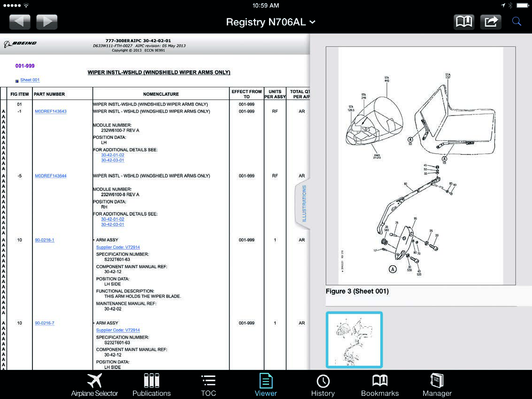
Task: Open the Airplane Selector tab
Action: [94, 385]
